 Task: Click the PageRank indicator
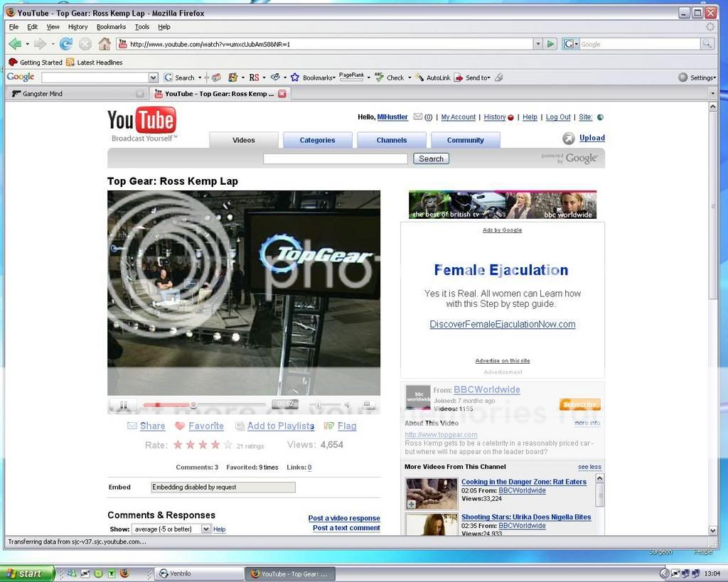[351, 77]
